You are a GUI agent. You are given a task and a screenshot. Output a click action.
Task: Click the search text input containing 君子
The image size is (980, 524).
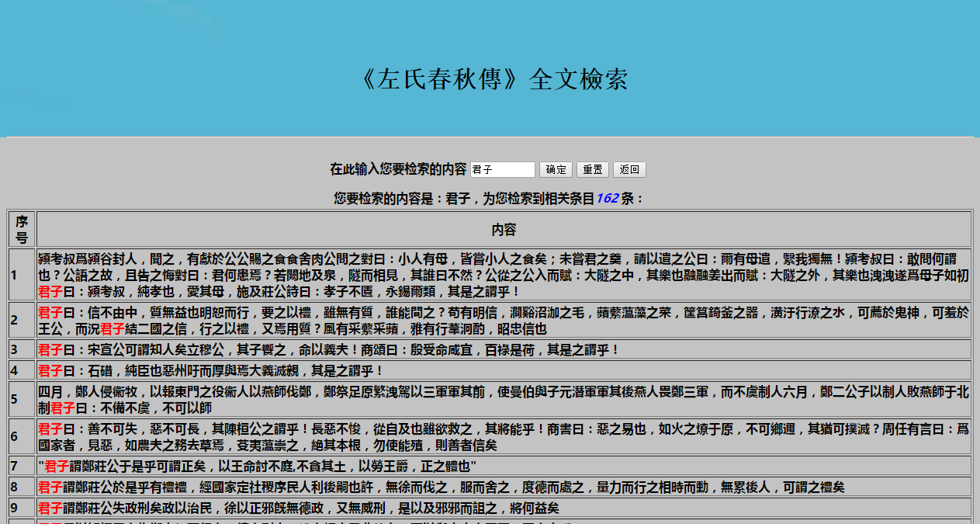pos(502,170)
